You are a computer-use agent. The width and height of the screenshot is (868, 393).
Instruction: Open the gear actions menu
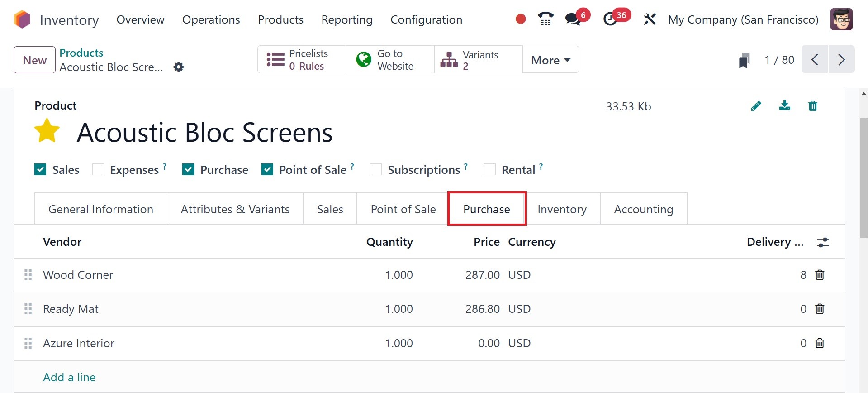[179, 67]
